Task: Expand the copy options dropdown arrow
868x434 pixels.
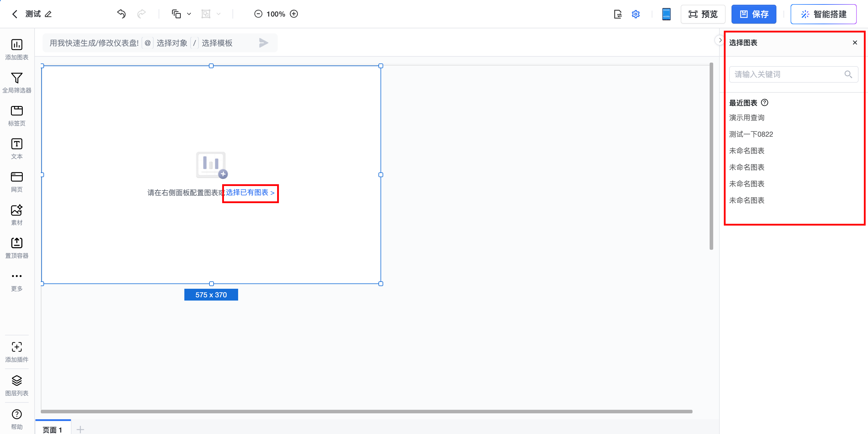Action: click(189, 14)
